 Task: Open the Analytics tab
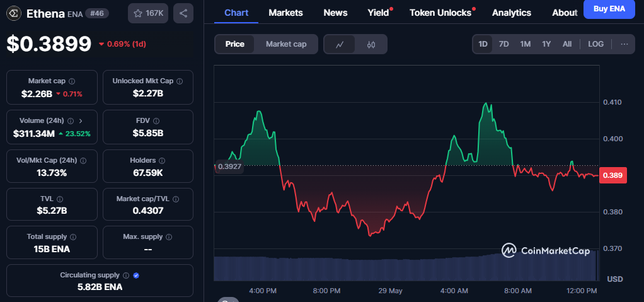click(511, 13)
